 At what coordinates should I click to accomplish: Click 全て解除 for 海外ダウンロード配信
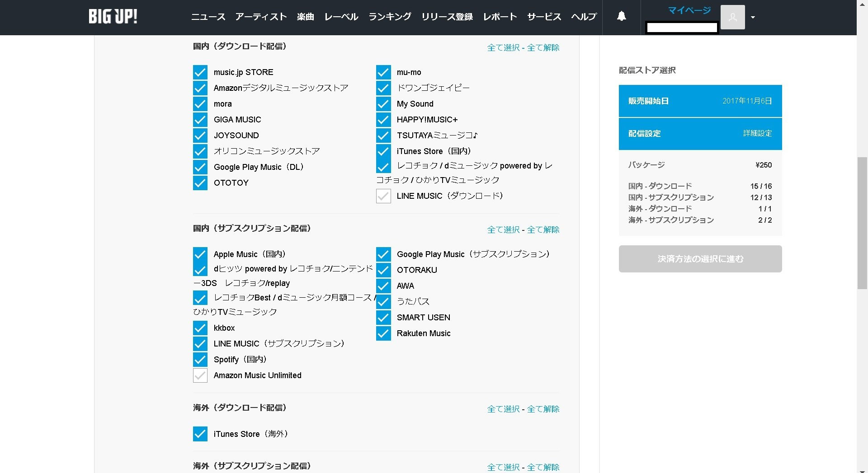click(x=543, y=409)
